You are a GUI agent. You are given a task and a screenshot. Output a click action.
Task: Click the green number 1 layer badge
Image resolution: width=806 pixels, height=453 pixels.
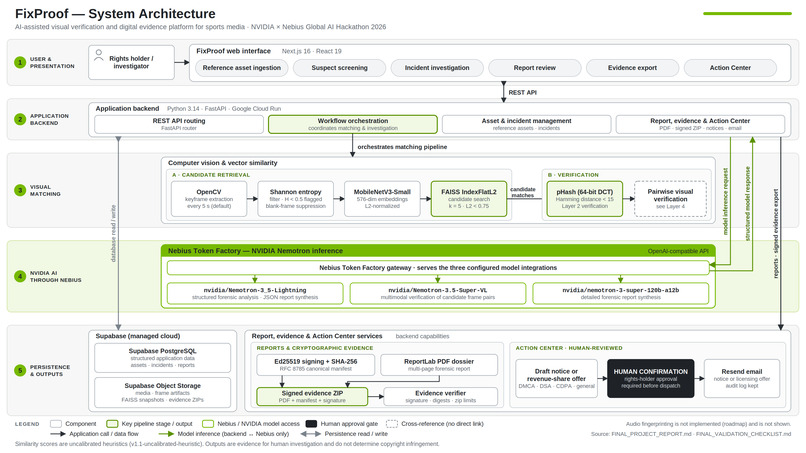tap(20, 63)
